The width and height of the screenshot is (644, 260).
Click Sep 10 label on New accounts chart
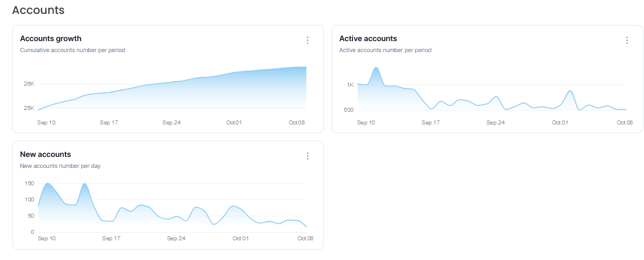(x=46, y=239)
